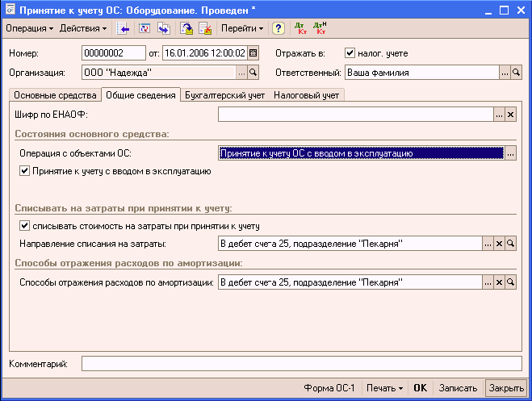The width and height of the screenshot is (532, 401).
Task: Open the Печать dropdown at the bottom
Action: (384, 388)
